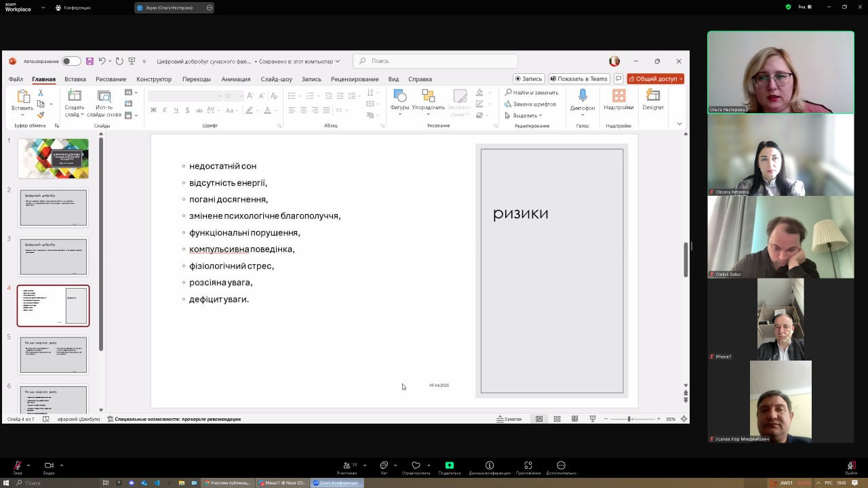Click the zoom slider in status bar
Viewport: 868px width, 488px height.
629,419
